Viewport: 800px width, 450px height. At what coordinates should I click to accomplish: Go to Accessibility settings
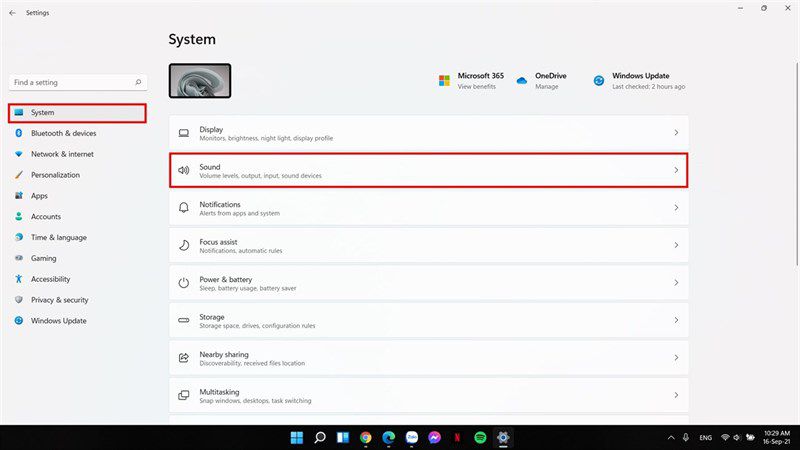(77, 280)
